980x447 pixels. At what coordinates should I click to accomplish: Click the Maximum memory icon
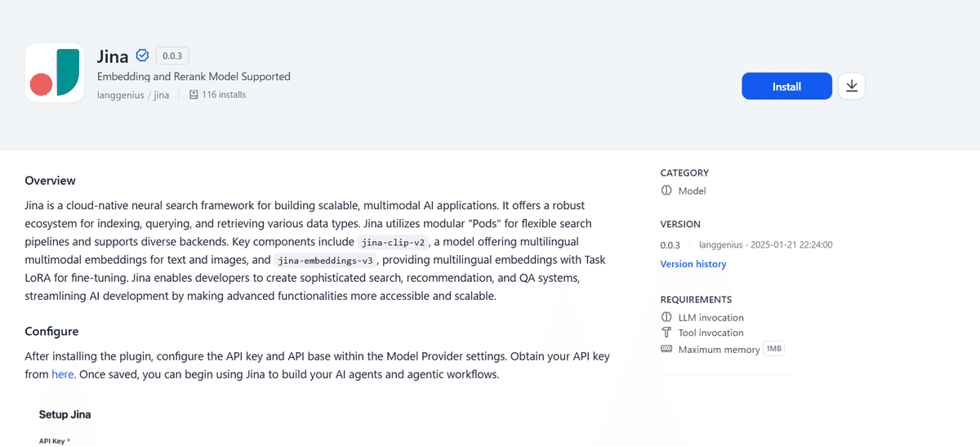click(x=666, y=349)
